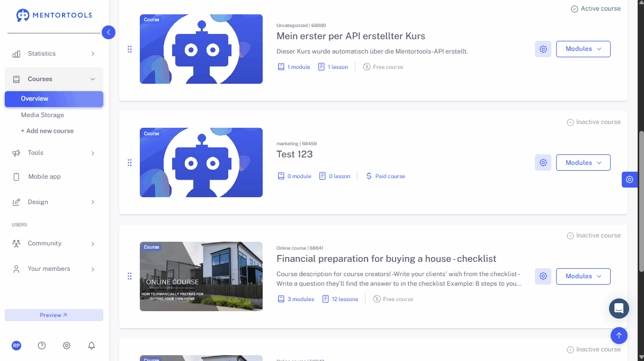Open Modules dropdown for Test 123
The image size is (644, 361).
[x=583, y=163]
